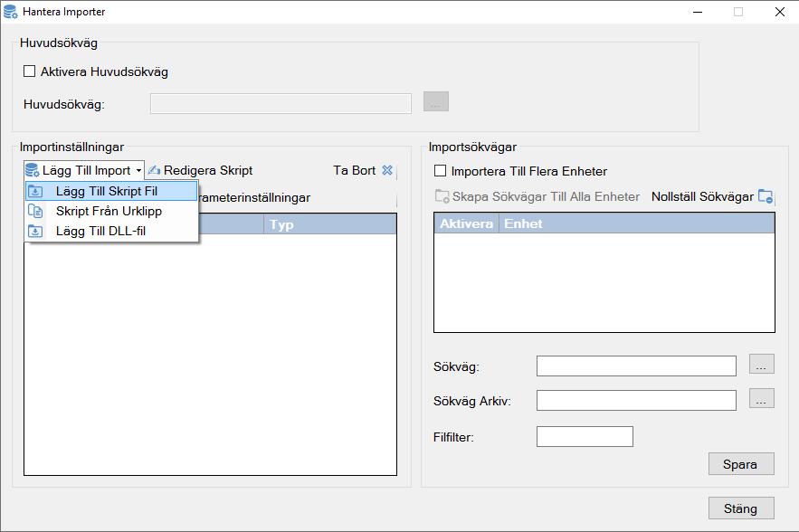
Task: Click the blue X icon beside Ta Bort
Action: (387, 170)
